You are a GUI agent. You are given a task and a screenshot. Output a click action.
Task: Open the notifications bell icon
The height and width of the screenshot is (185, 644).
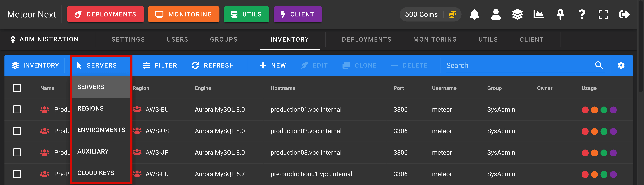(x=474, y=14)
